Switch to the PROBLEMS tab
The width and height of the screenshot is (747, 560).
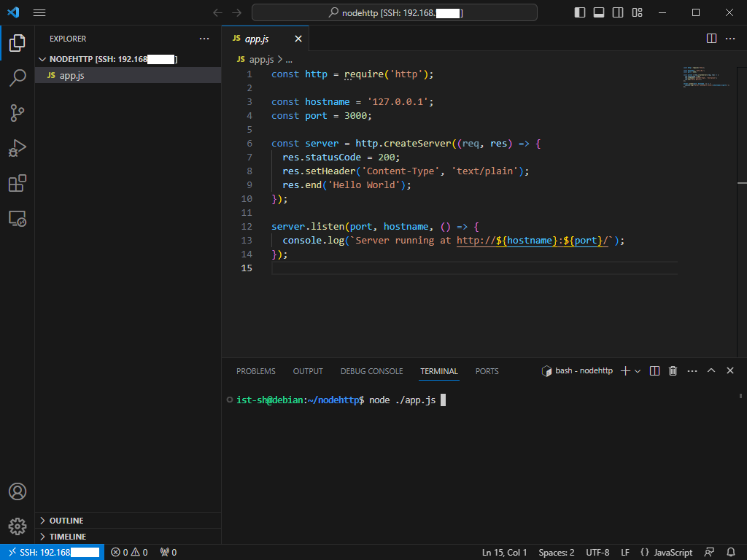coord(255,371)
